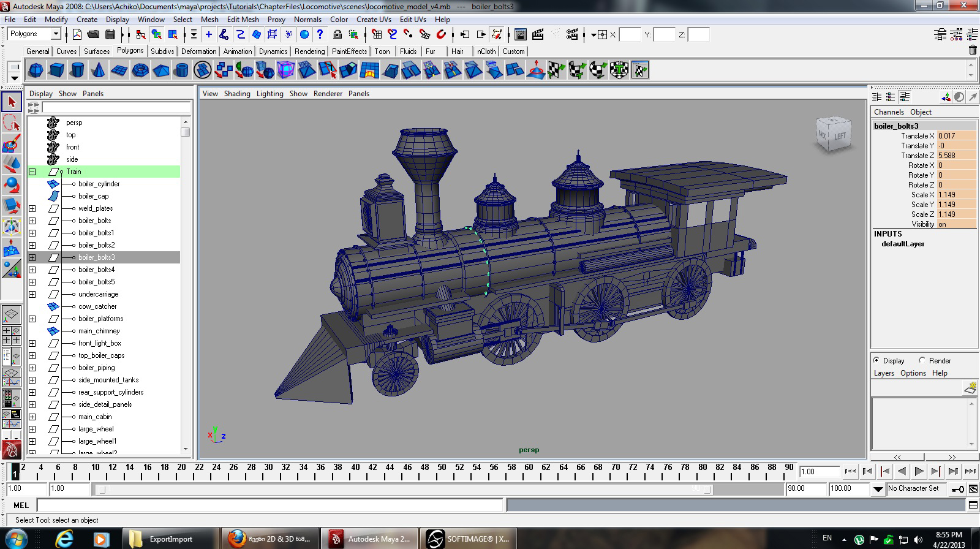The image size is (980, 549).
Task: Toggle the auto keyframe key icon
Action: point(957,489)
